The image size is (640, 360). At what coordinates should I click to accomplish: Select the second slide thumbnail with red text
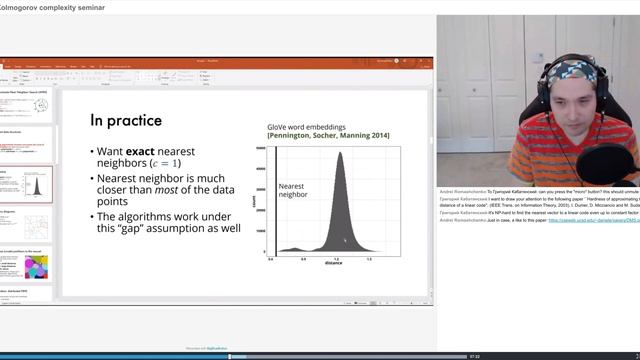tap(25, 144)
